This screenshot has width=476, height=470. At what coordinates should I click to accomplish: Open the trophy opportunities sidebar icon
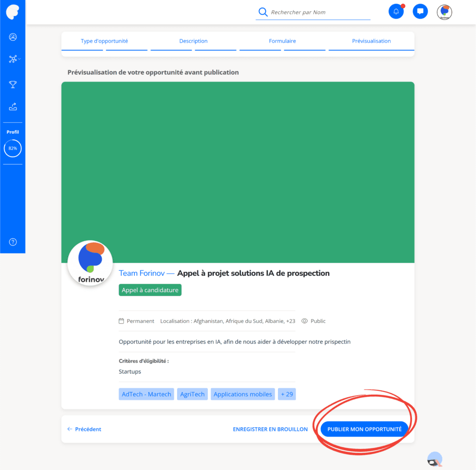13,85
